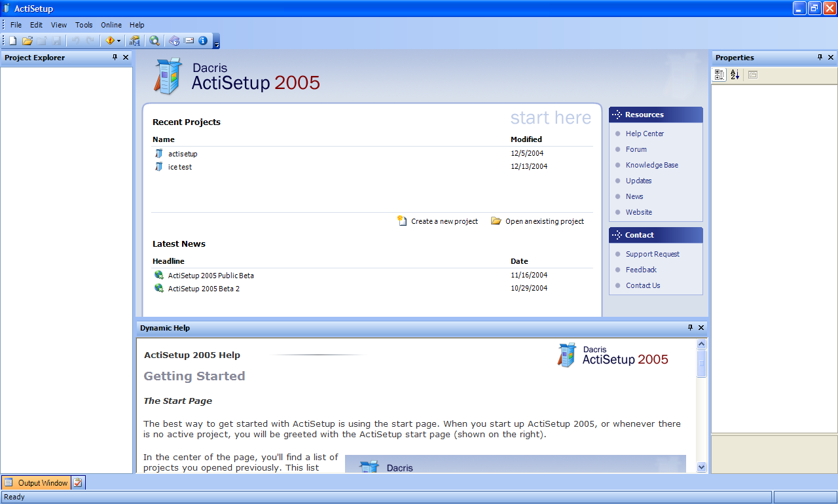Click the Property Pages icon in Properties
838x504 pixels.
(752, 75)
